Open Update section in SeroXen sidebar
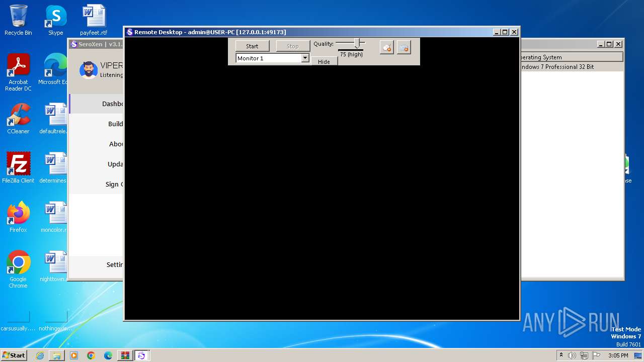Viewport: 644px width, 362px height. pos(97,164)
